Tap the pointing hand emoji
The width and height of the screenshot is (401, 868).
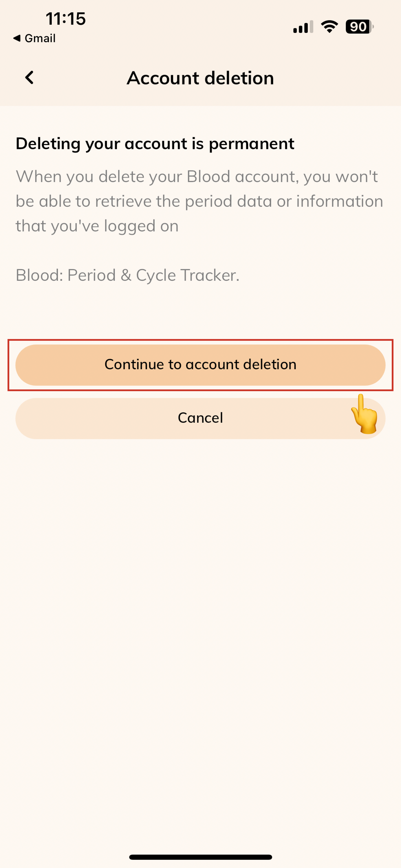click(364, 415)
